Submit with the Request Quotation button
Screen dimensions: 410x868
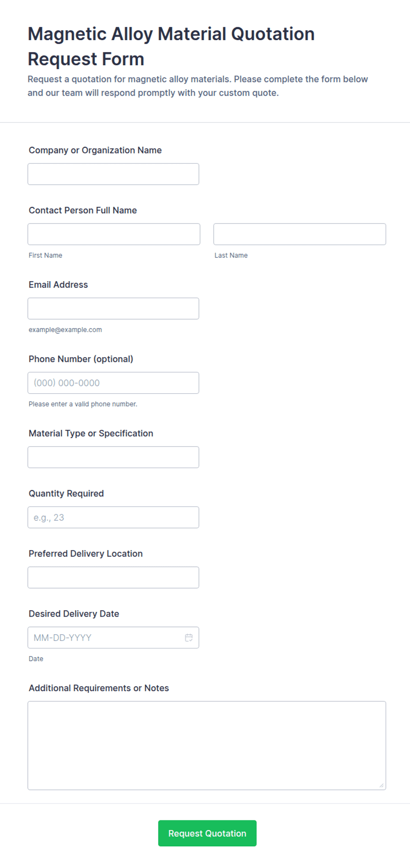tap(207, 833)
